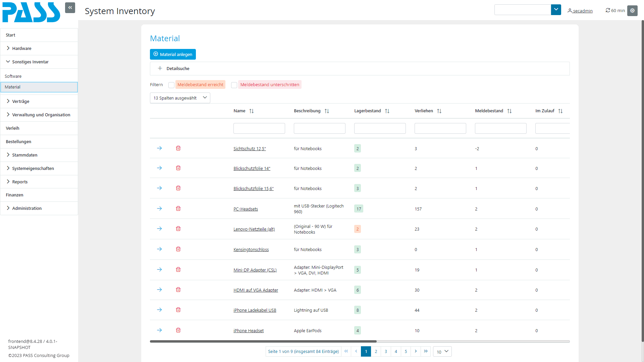Open the secadmin user link
644x362 pixels.
[580, 11]
